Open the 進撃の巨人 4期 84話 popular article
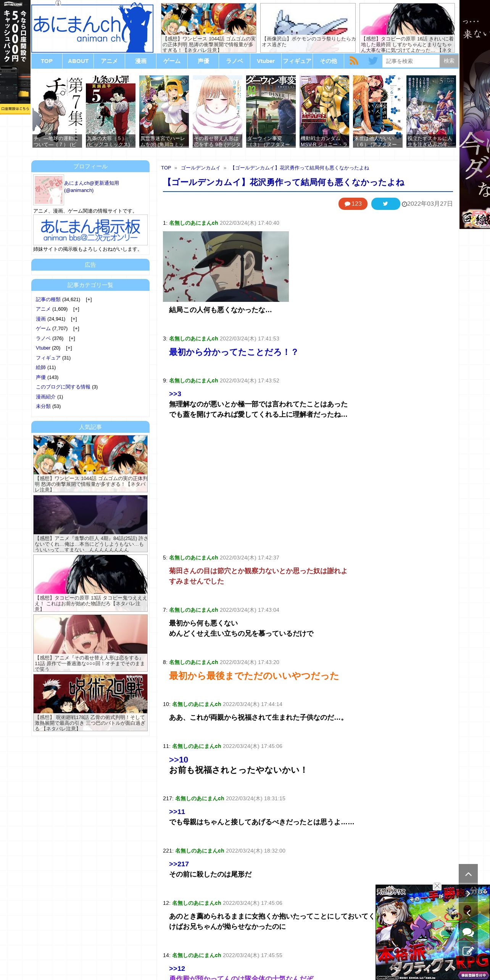The image size is (490, 980). pos(90,524)
